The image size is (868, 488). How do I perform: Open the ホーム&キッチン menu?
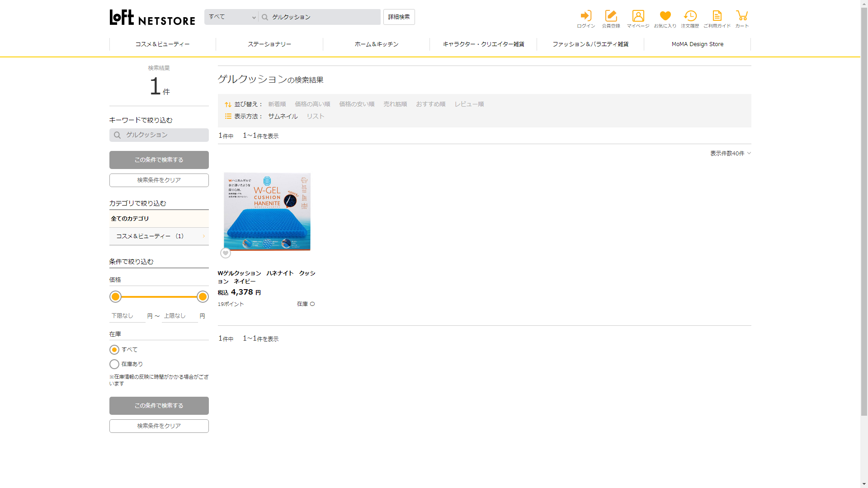point(376,44)
